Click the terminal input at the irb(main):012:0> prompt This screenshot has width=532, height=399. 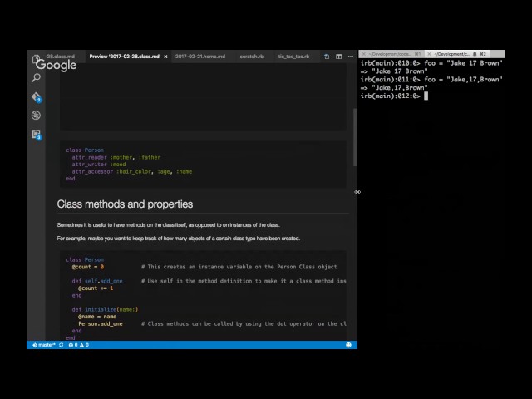pyautogui.click(x=426, y=96)
